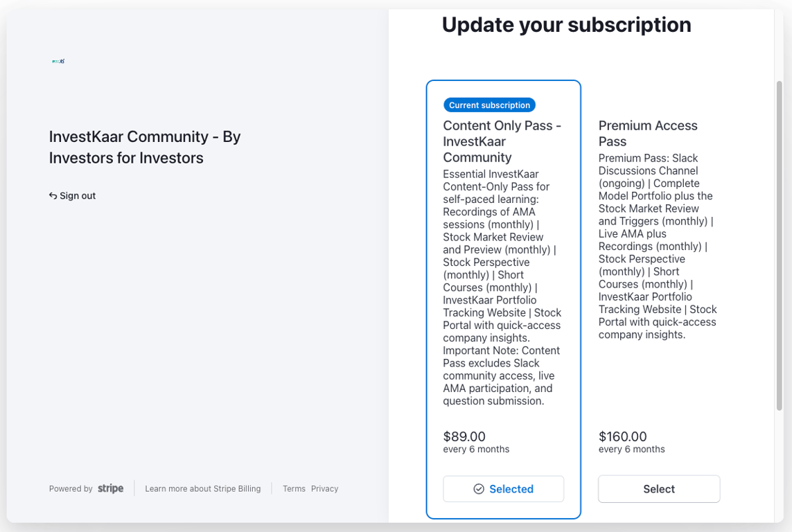Screen dimensions: 792x532
Task: Click the Content Only Pass description text
Action: [x=502, y=287]
